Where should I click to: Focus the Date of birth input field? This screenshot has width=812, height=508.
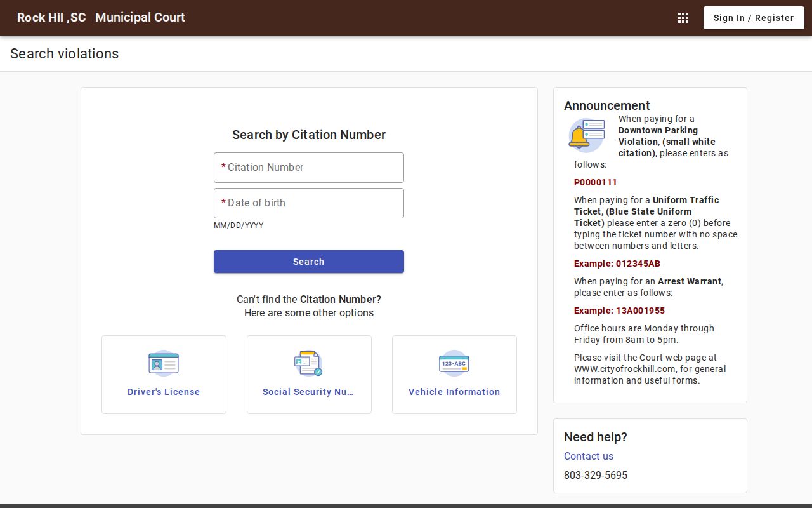pyautogui.click(x=309, y=203)
